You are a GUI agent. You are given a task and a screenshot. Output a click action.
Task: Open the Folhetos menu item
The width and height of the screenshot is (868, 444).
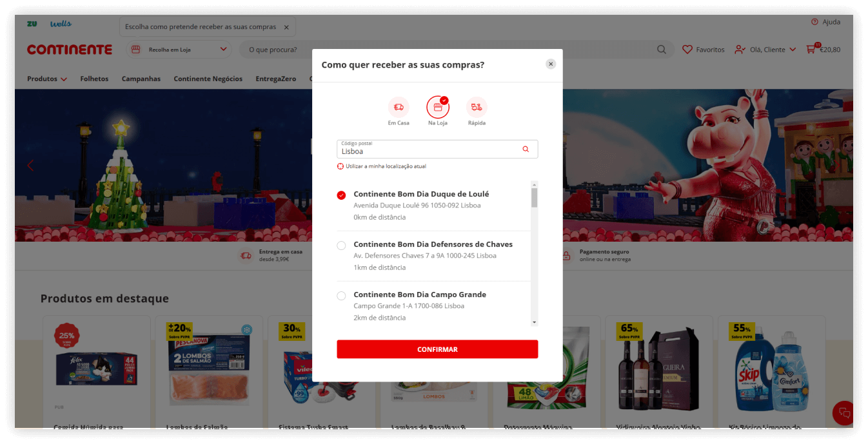94,79
